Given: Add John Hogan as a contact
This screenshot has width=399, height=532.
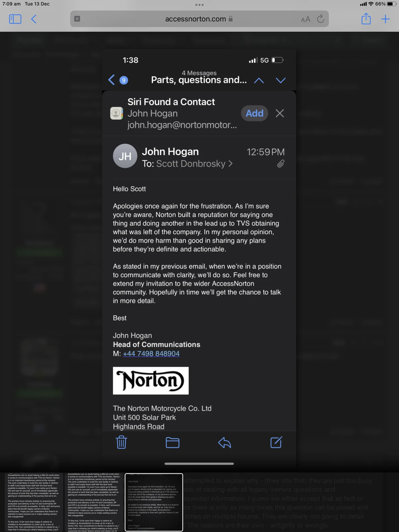Looking at the screenshot, I should point(254,113).
